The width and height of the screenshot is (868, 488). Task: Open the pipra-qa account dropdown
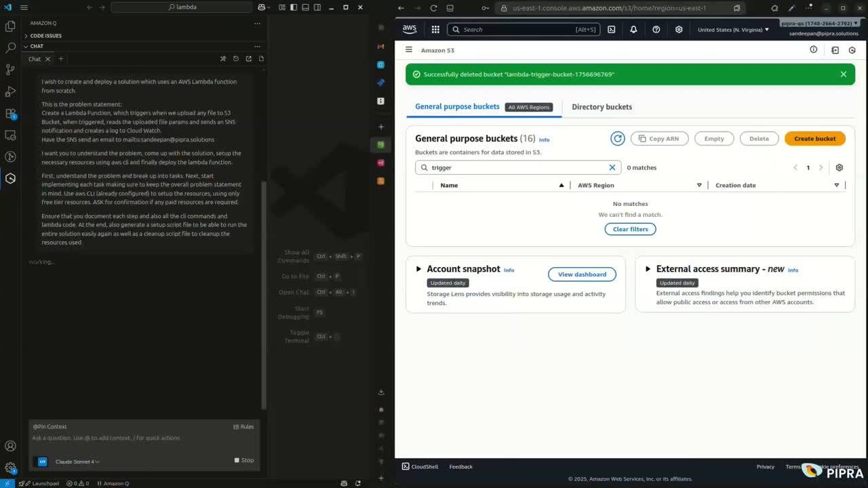[820, 23]
